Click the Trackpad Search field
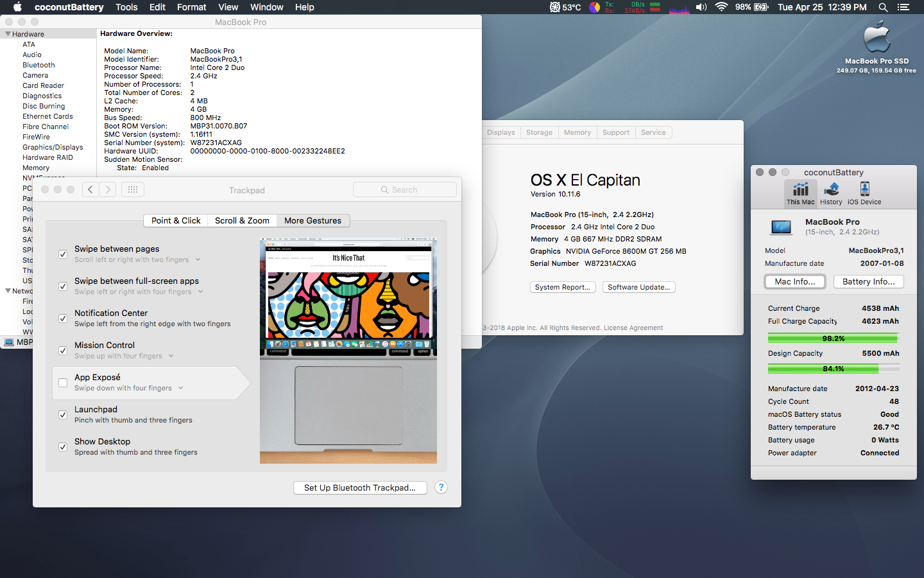 pos(405,189)
